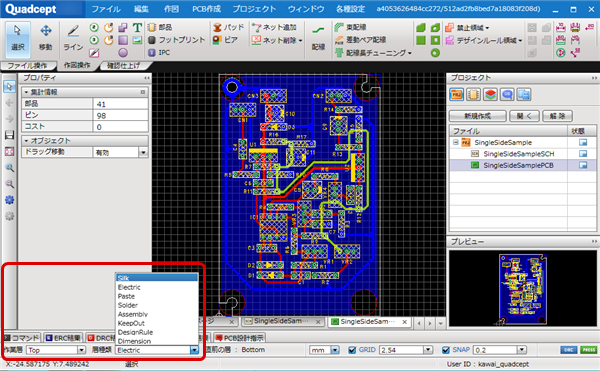The image size is (600, 371).
Task: Open the PCB設計指示 bottom tab
Action: (240, 338)
